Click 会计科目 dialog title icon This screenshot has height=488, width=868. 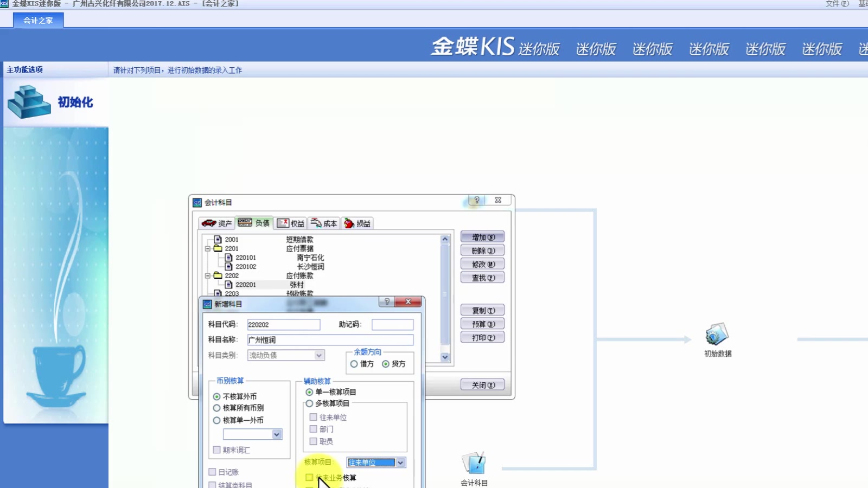197,202
